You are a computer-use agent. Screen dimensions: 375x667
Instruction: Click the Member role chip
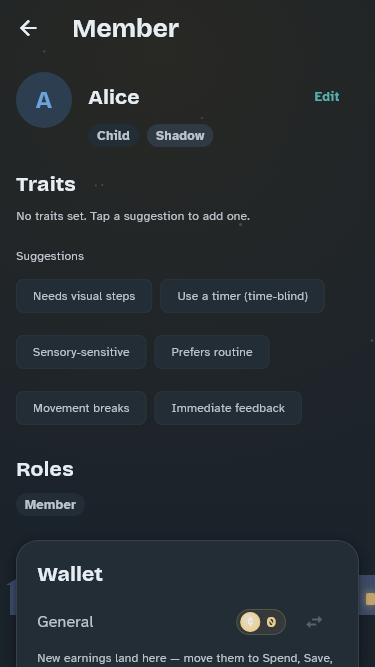tap(50, 505)
